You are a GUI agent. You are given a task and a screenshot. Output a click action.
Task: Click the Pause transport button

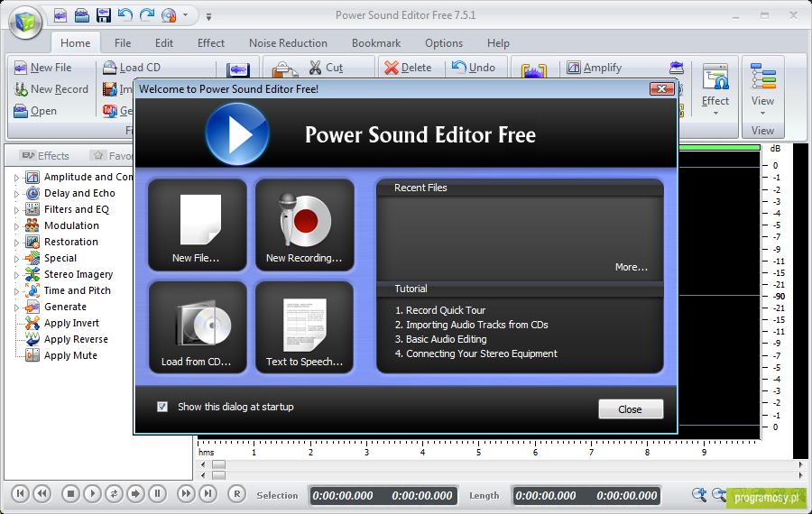(x=157, y=493)
